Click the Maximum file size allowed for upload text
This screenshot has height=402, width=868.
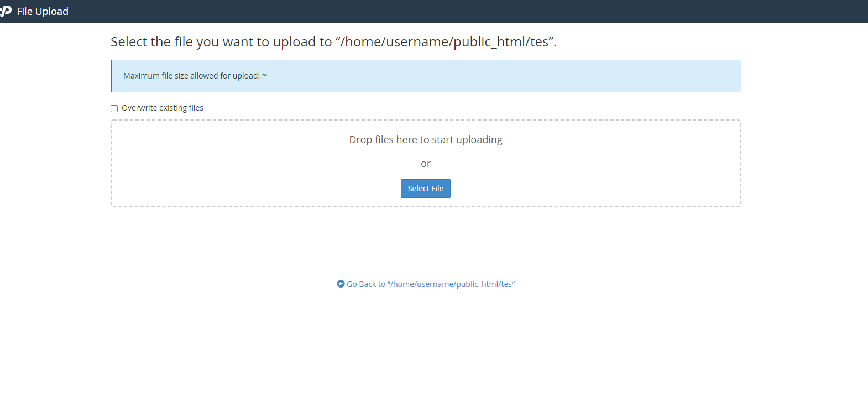point(195,76)
